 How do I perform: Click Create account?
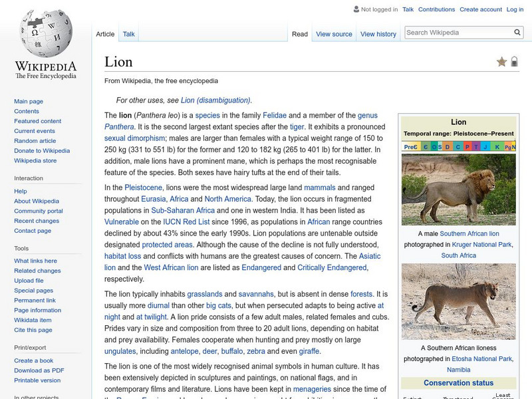[481, 9]
